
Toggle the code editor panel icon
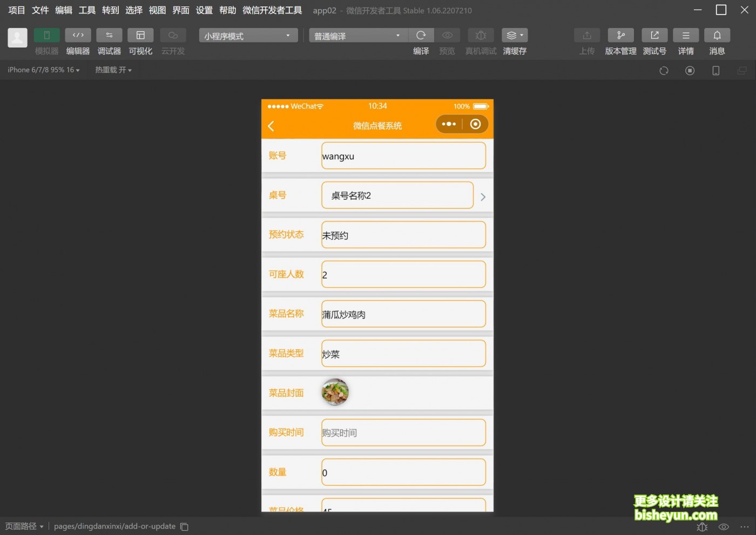(78, 35)
